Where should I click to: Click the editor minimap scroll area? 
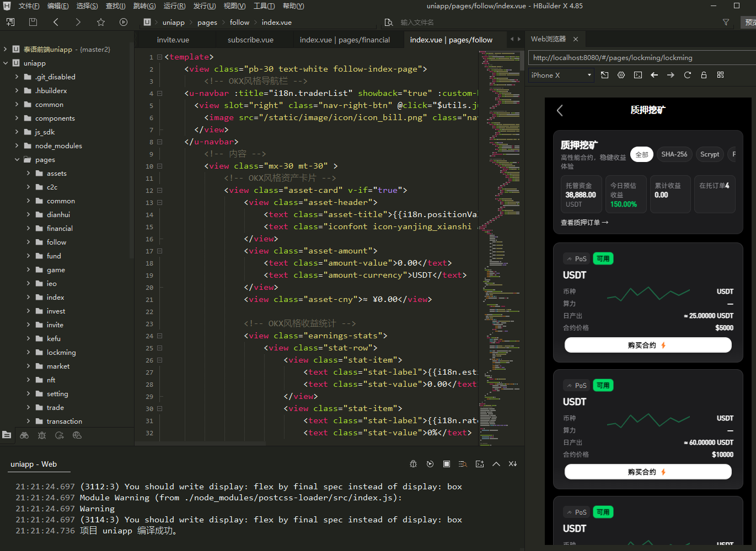pyautogui.click(x=499, y=248)
